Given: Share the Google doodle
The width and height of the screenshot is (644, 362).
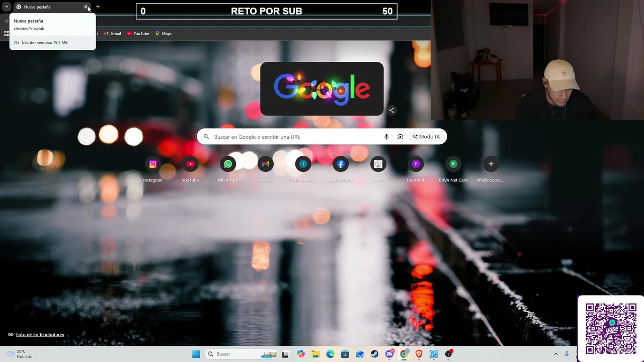Looking at the screenshot, I should coord(391,110).
